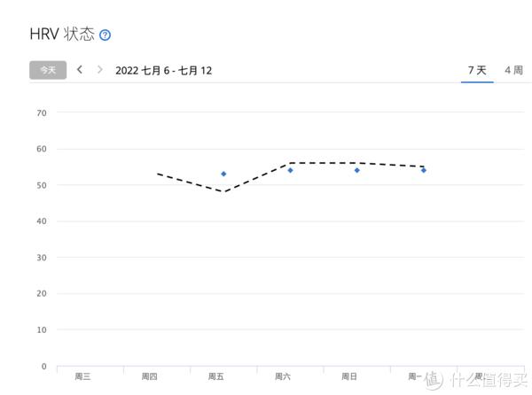Open the HRV status help icon
The height and width of the screenshot is (395, 532).
pyautogui.click(x=105, y=35)
